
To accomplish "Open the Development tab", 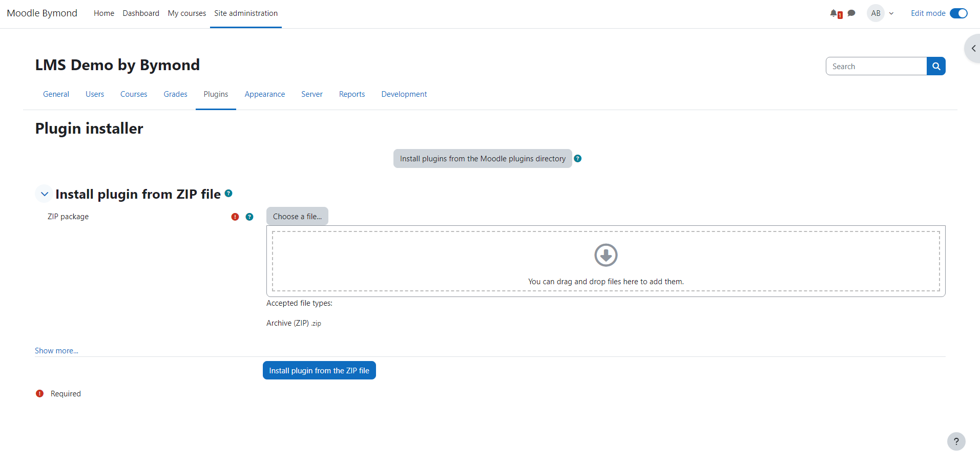I will pos(404,94).
